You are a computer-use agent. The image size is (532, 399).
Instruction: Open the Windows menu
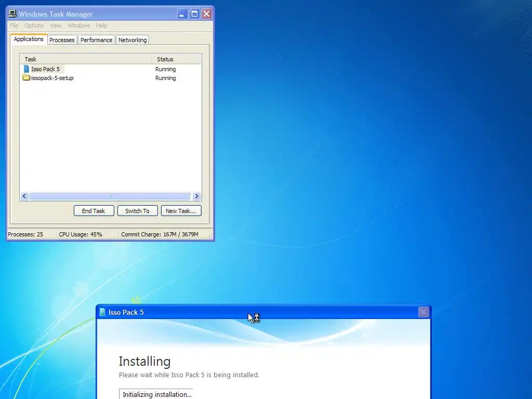point(79,25)
